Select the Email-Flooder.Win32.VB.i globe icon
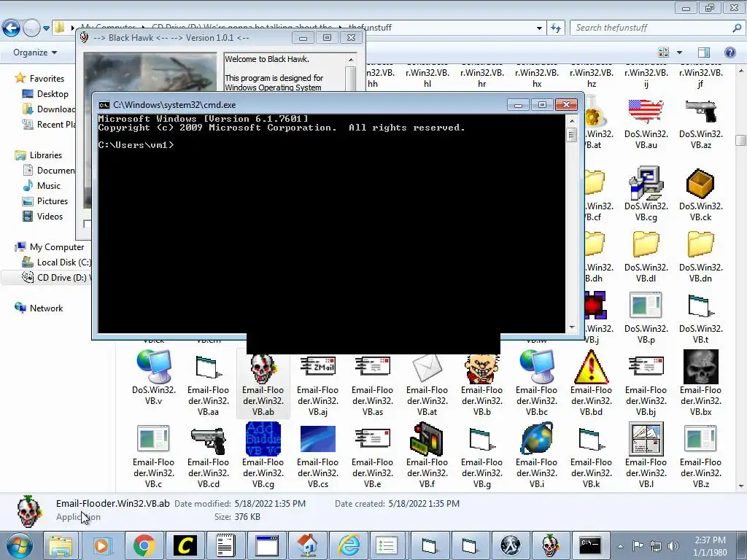747x560 pixels. [536, 439]
